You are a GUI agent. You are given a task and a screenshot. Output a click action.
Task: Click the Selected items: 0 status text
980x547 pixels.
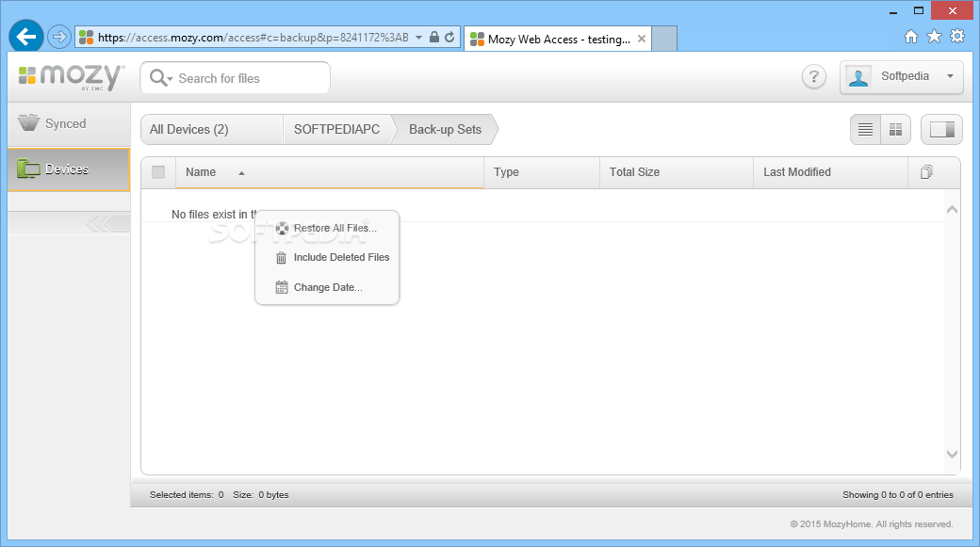[x=187, y=494]
